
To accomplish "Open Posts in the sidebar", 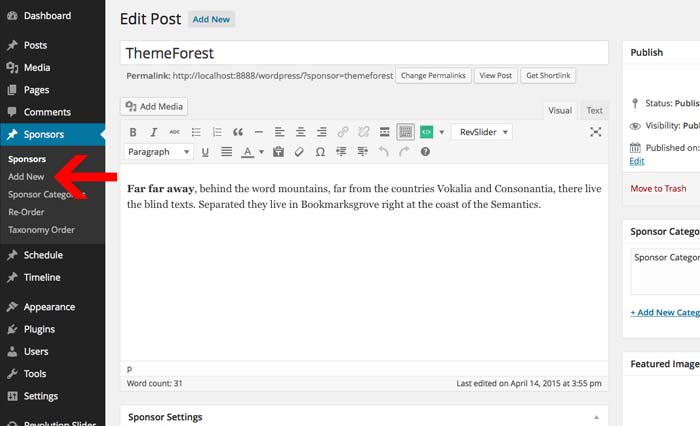I will (53, 45).
